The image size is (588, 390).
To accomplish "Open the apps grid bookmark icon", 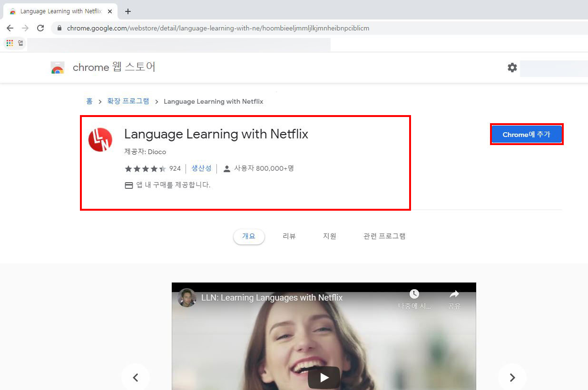I will click(10, 43).
